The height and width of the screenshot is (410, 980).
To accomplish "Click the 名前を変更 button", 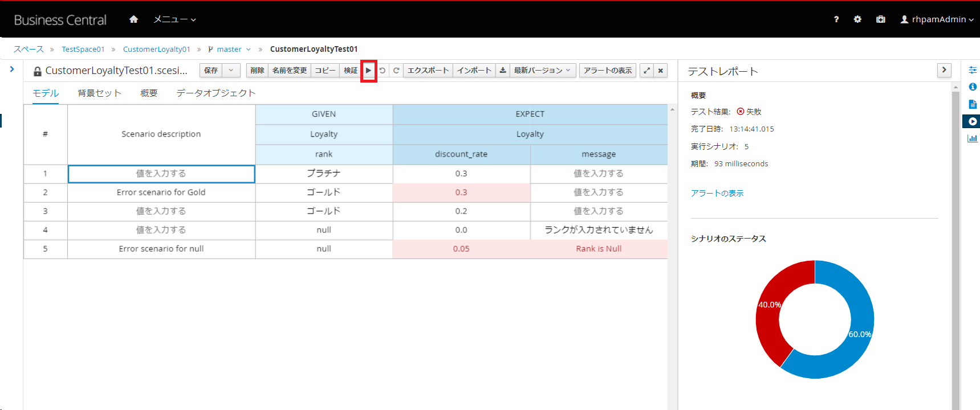I will pos(290,71).
